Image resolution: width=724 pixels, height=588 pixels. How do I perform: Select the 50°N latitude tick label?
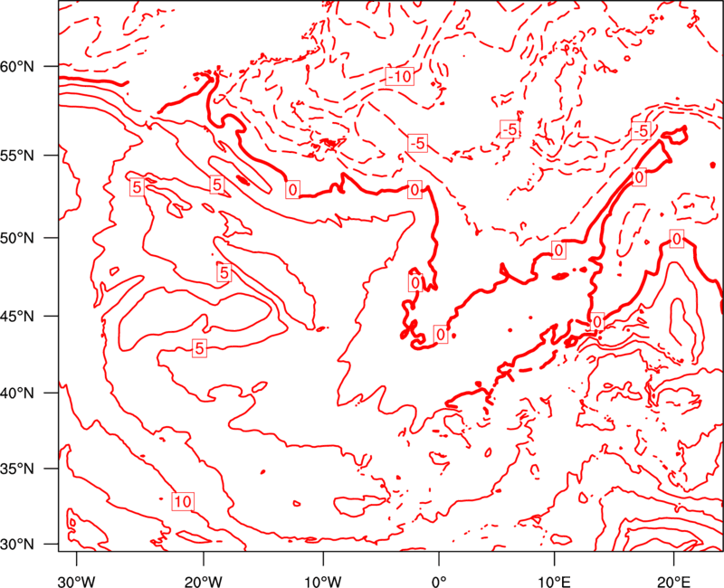pyautogui.click(x=17, y=239)
